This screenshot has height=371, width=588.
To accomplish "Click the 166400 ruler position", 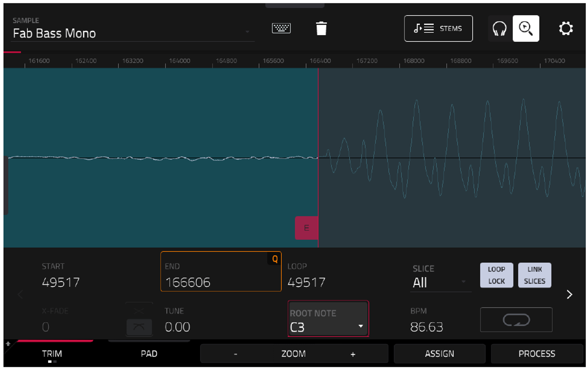I will [320, 61].
